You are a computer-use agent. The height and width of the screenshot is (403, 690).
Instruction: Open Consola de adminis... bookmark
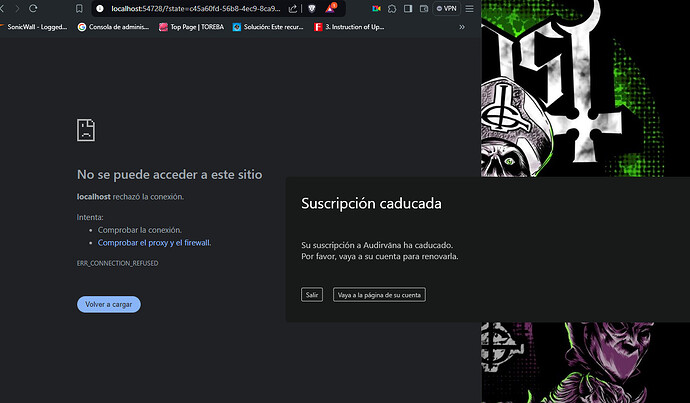coord(114,27)
